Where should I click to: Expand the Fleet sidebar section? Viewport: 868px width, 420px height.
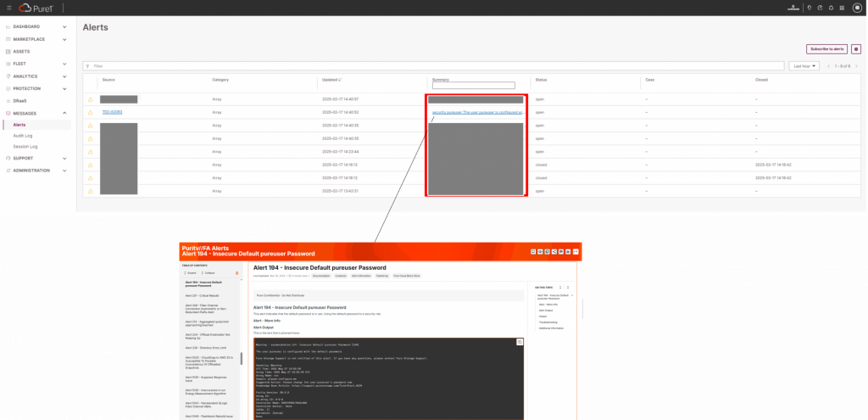[65, 64]
